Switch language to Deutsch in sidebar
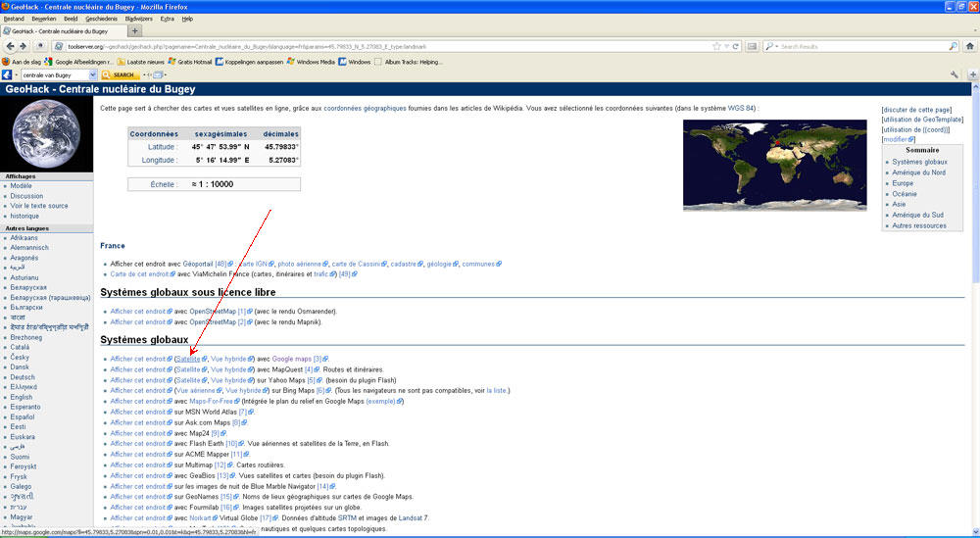Image resolution: width=980 pixels, height=538 pixels. click(x=23, y=376)
